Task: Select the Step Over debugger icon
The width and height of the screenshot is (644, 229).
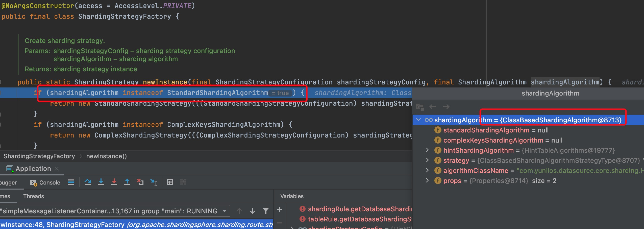Action: coord(88,182)
